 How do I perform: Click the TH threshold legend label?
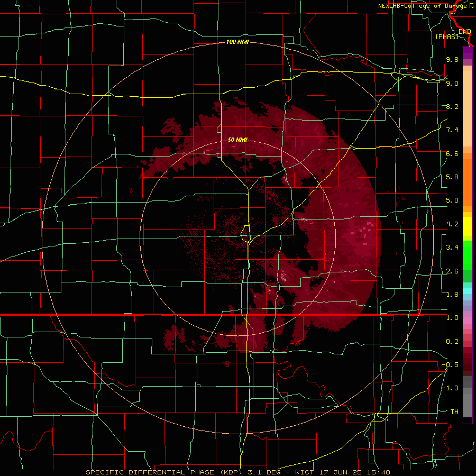[x=454, y=412]
